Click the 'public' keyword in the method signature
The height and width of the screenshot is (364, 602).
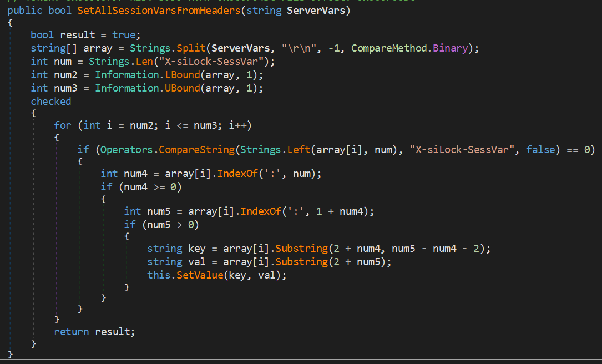point(24,11)
